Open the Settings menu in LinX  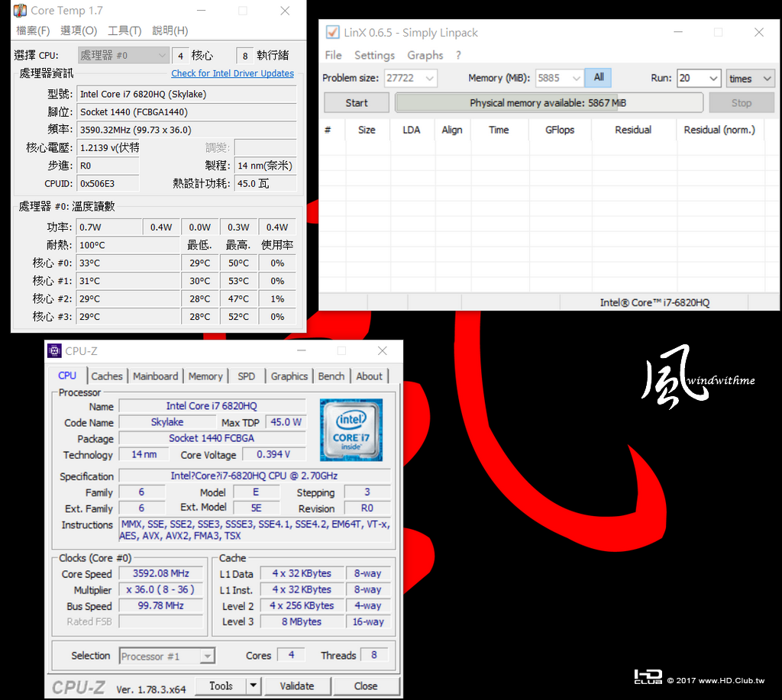pyautogui.click(x=374, y=55)
